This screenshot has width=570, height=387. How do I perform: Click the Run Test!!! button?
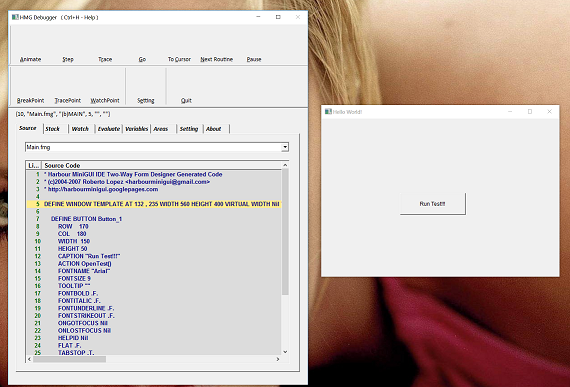[x=433, y=204]
